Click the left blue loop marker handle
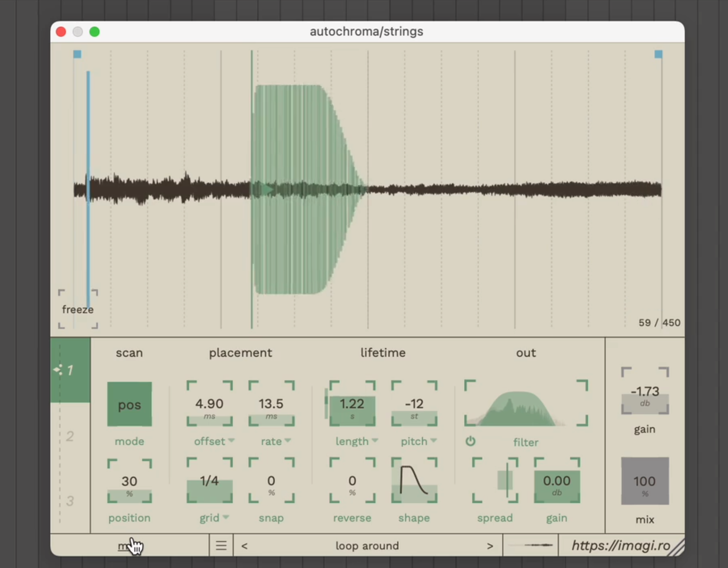The image size is (728, 568). coord(77,54)
